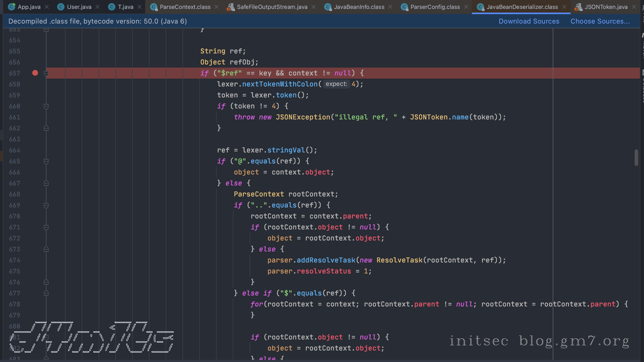The height and width of the screenshot is (362, 644).
Task: Click the SafeFileOutputStream.java file icon
Action: [230, 7]
